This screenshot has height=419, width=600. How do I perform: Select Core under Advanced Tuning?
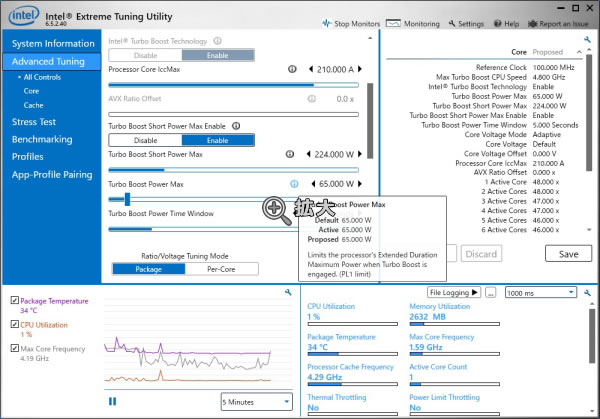tap(31, 91)
